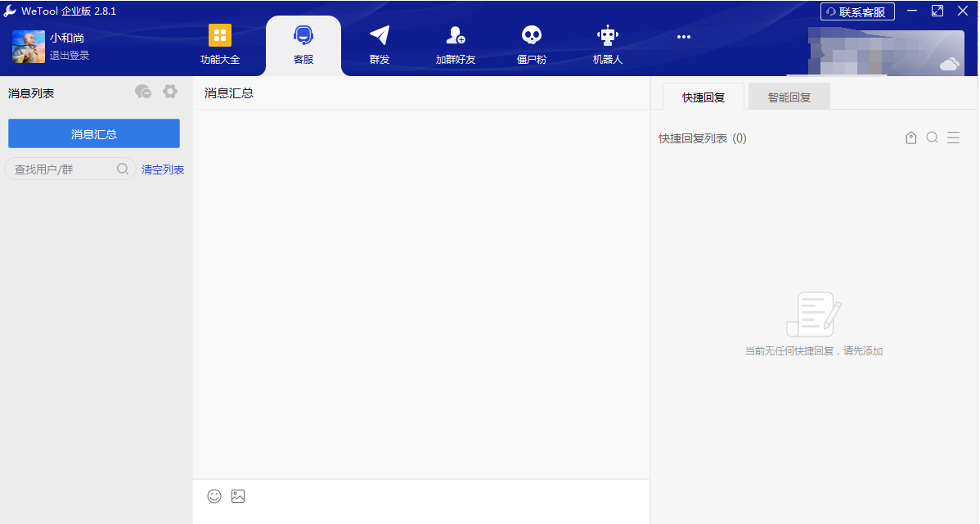The width and height of the screenshot is (980, 524).
Task: Insert an image via the picture icon
Action: point(238,496)
